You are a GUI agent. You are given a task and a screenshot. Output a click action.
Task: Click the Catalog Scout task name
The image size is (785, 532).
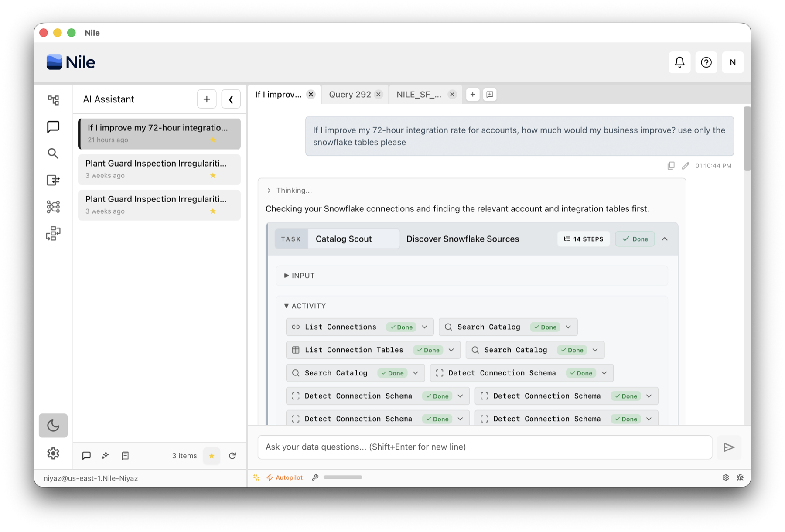[x=344, y=239]
